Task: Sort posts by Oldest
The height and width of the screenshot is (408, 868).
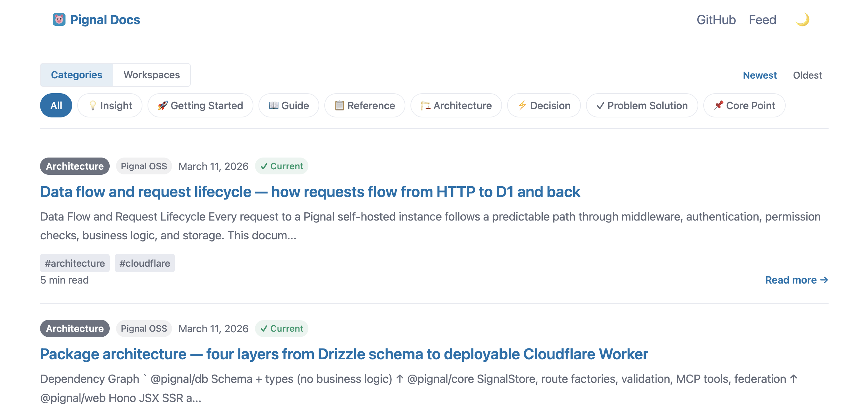Action: pos(807,75)
